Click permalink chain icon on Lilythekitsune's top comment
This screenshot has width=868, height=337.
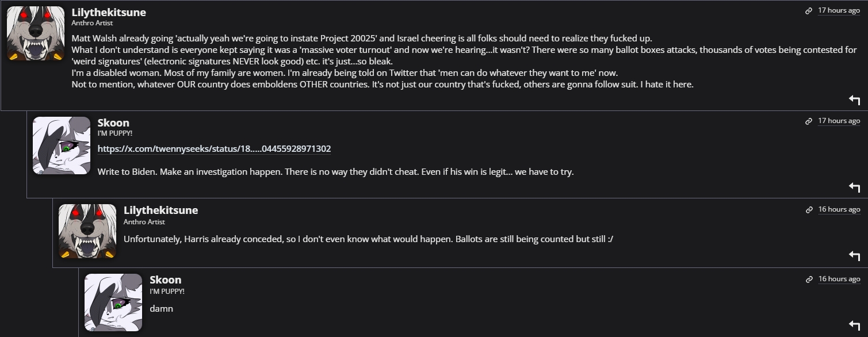point(809,11)
